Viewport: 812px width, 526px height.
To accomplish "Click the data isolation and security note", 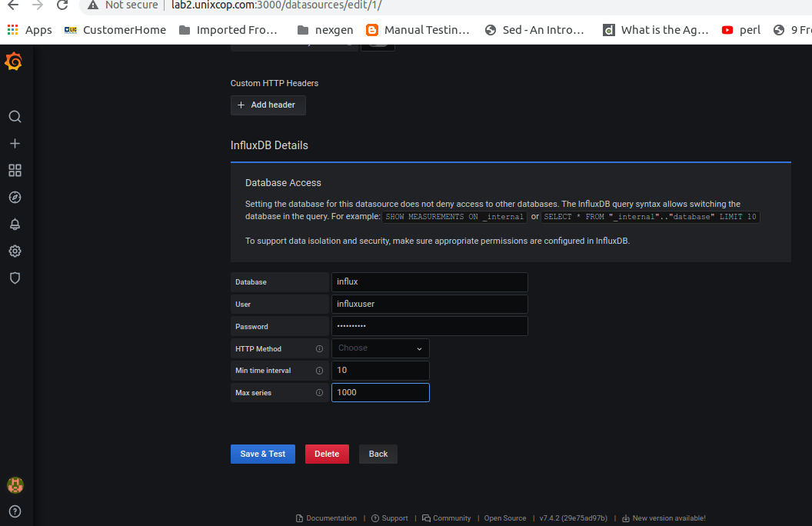I will tap(438, 241).
